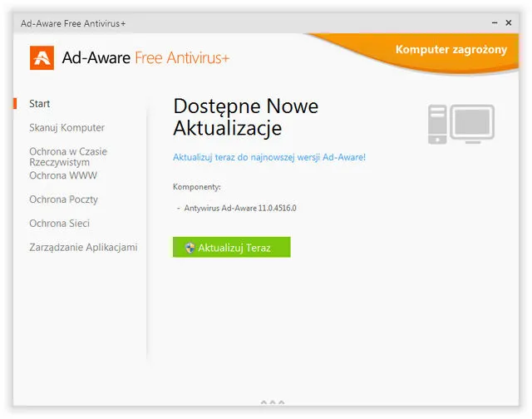This screenshot has height=419, width=532.
Task: Select Ochrona WWW in sidebar
Action: coord(63,175)
